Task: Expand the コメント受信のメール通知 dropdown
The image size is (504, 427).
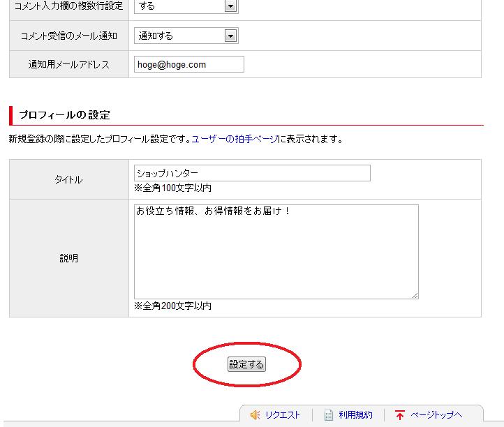Action: coord(230,36)
